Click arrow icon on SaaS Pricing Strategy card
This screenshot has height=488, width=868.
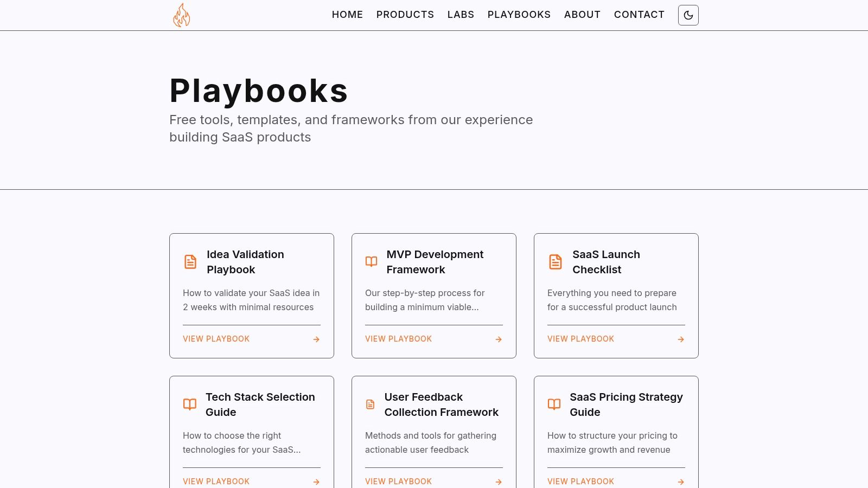coord(681,482)
